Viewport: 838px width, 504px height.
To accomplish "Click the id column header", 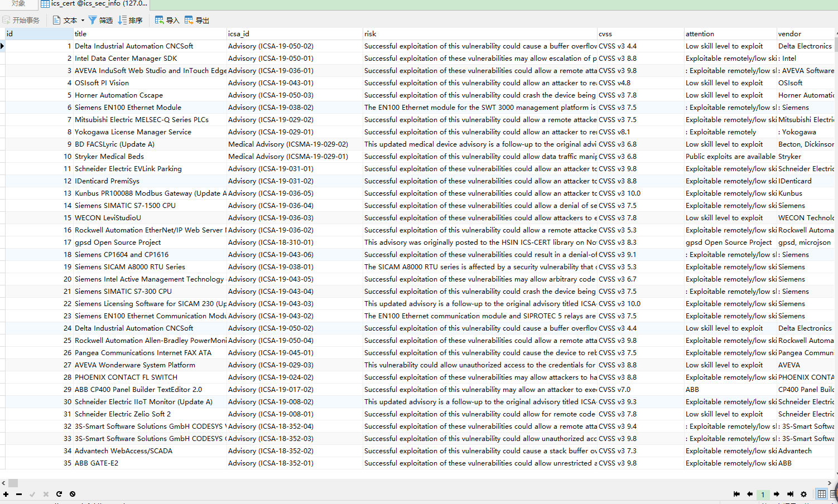I will pyautogui.click(x=39, y=34).
